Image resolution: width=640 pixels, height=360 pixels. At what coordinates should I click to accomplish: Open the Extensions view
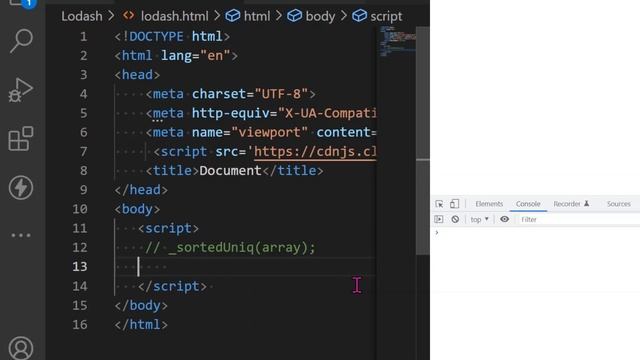tap(21, 139)
